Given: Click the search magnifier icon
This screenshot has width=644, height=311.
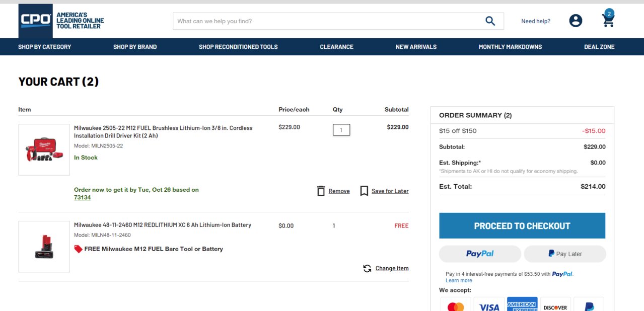Looking at the screenshot, I should click(490, 21).
